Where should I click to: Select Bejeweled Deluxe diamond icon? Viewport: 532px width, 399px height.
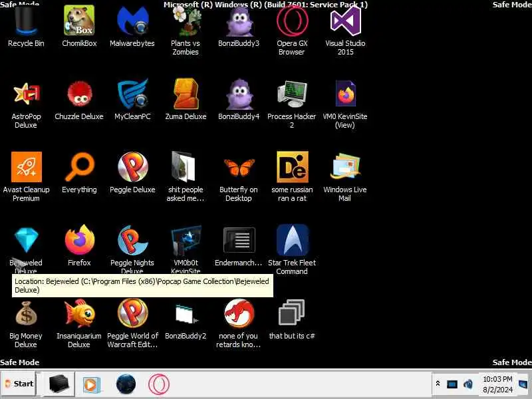click(x=26, y=240)
